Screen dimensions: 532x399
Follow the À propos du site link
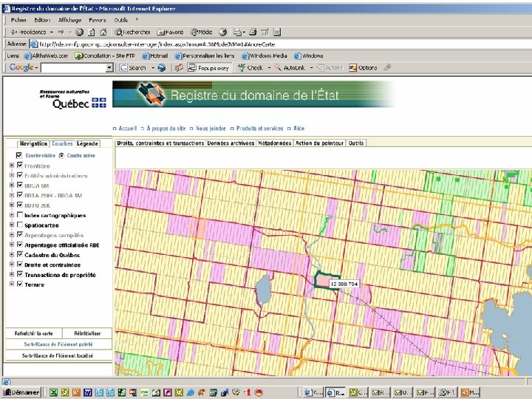pos(166,129)
